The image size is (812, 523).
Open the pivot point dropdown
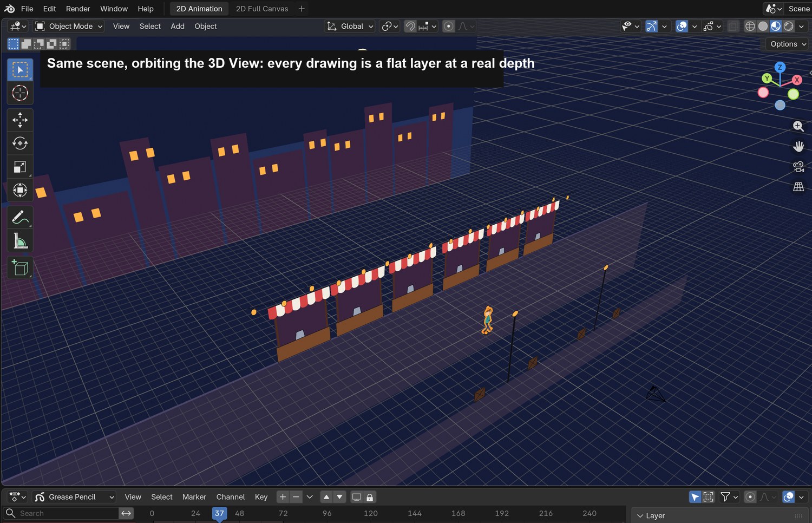point(390,26)
